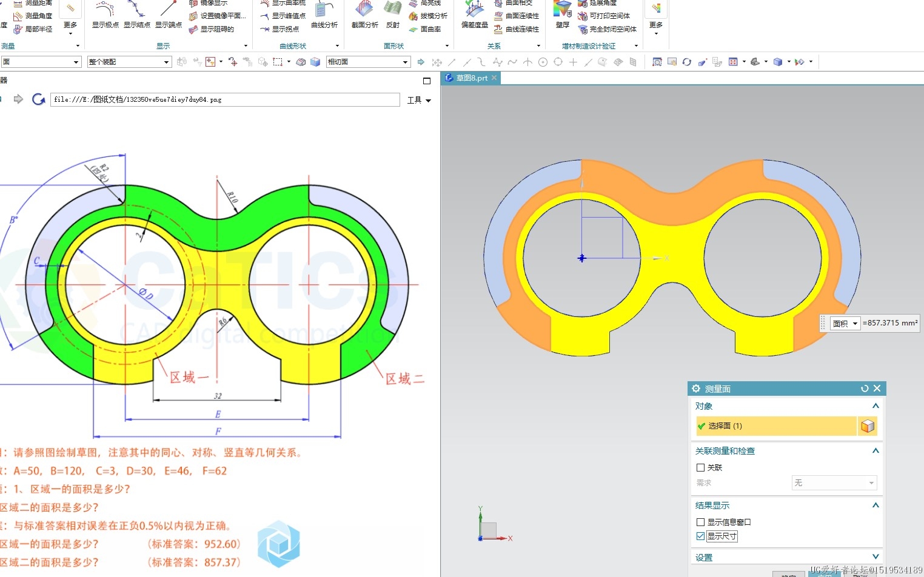The image size is (924, 577).
Task: Collapse the 关联测量和检查 section
Action: (x=875, y=451)
